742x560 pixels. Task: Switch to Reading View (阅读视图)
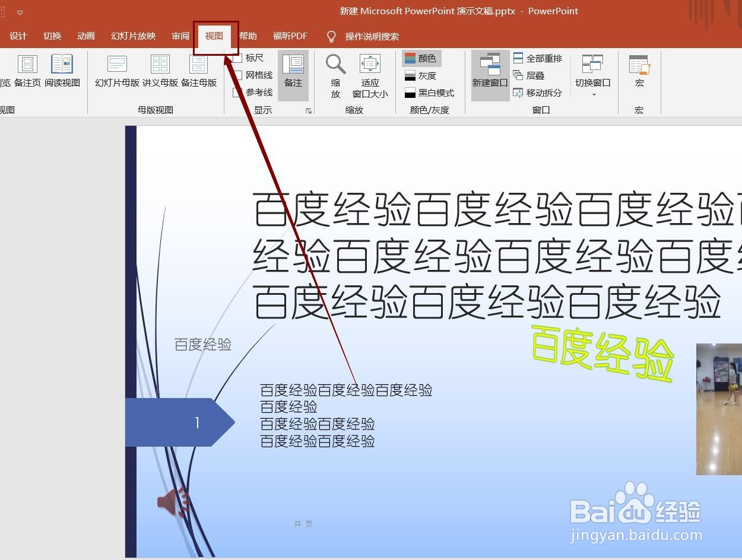tap(62, 71)
